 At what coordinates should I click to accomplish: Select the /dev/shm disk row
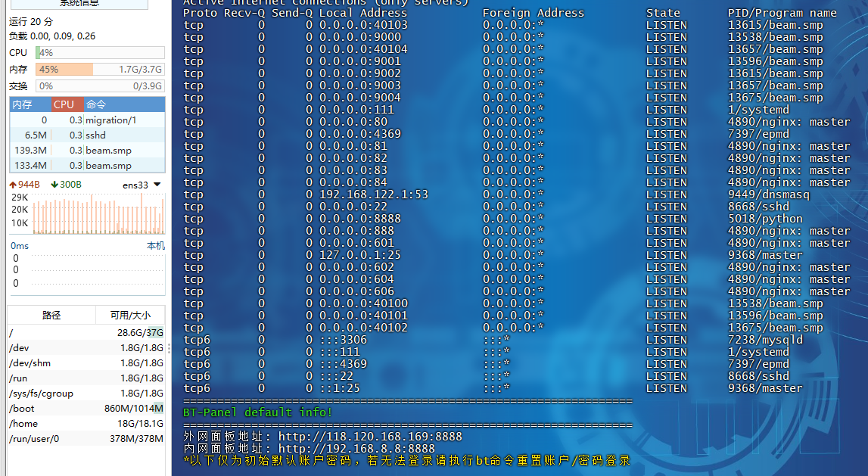click(86, 363)
